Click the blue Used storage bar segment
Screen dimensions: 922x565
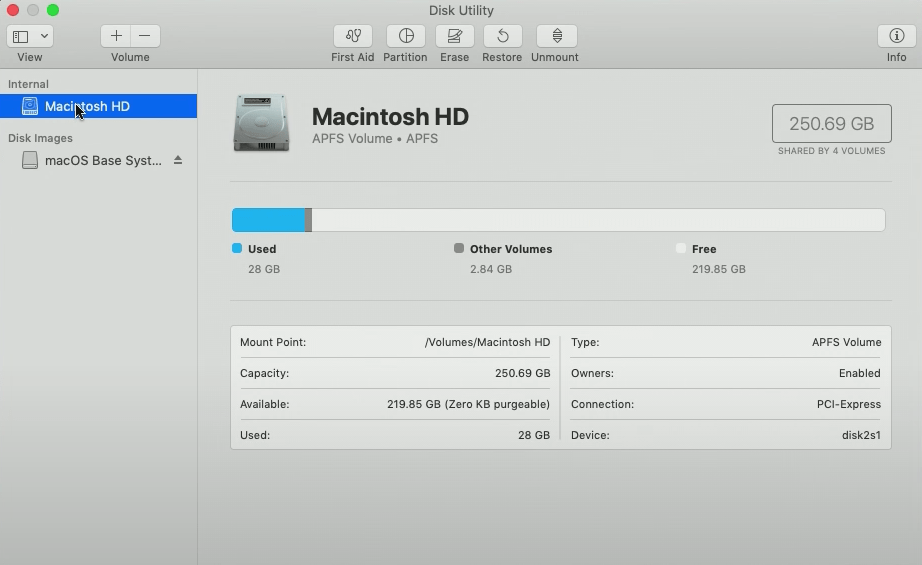(268, 220)
